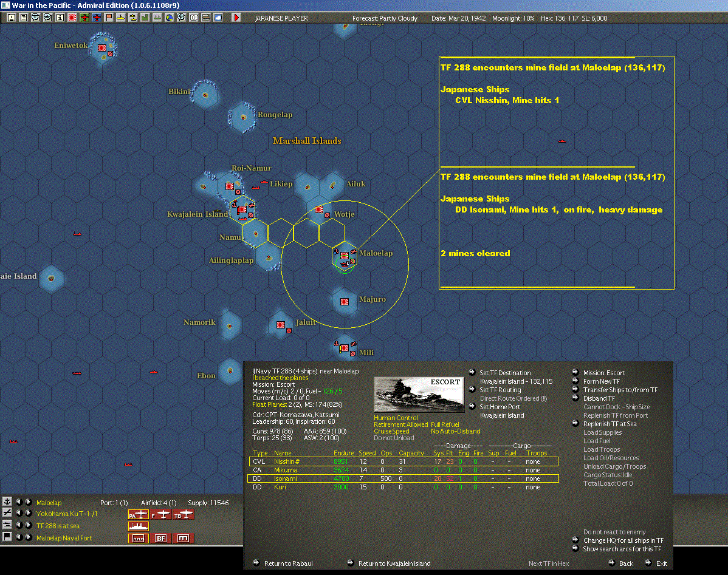Toggle Full Refuel setting

pos(445,424)
